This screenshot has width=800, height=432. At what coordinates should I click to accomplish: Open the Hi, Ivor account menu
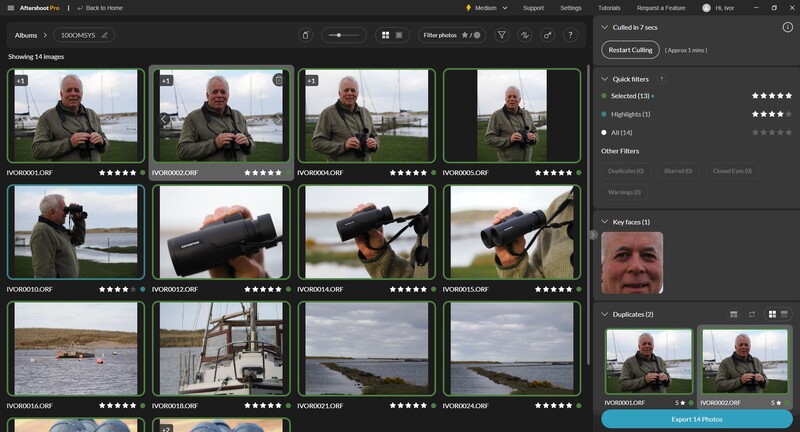coord(718,8)
